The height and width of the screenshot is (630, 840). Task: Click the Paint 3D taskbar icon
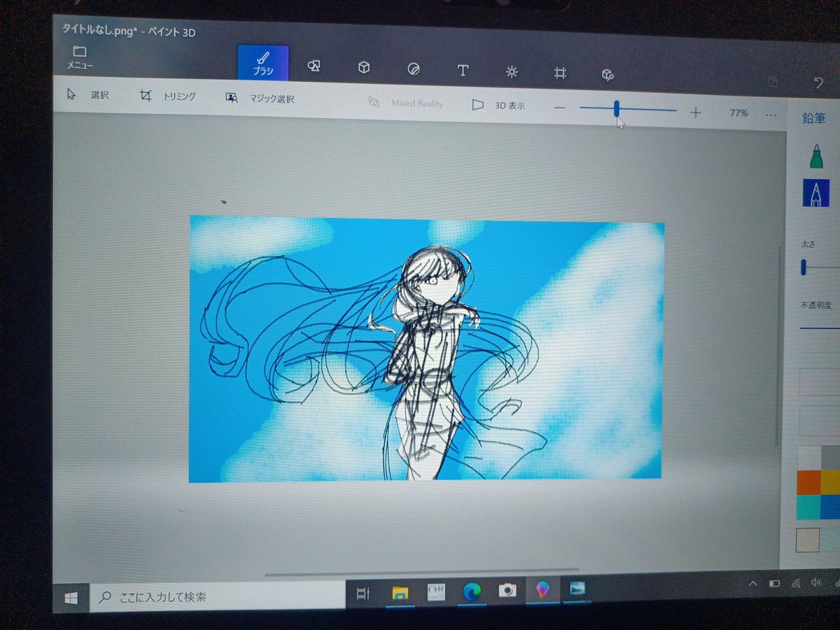[542, 590]
